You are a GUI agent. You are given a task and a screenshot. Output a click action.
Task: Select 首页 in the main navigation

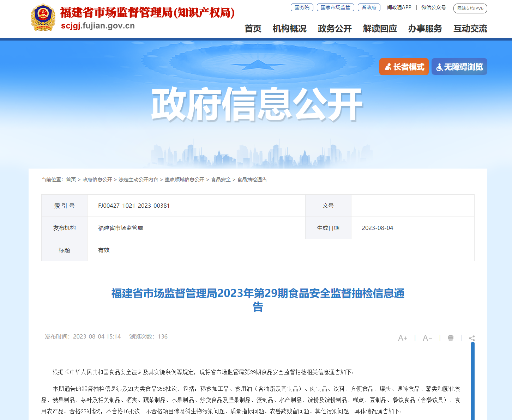[253, 29]
